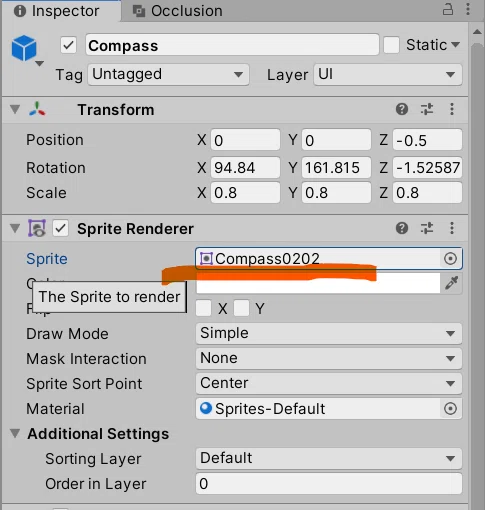485x510 pixels.
Task: Open the Sprite Renderer options menu
Action: pos(452,228)
